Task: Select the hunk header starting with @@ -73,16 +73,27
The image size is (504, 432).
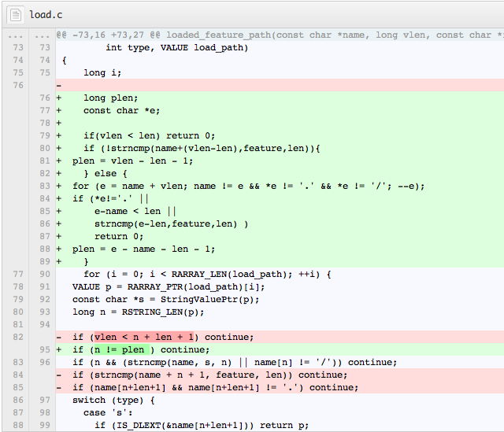Action: tap(280, 35)
